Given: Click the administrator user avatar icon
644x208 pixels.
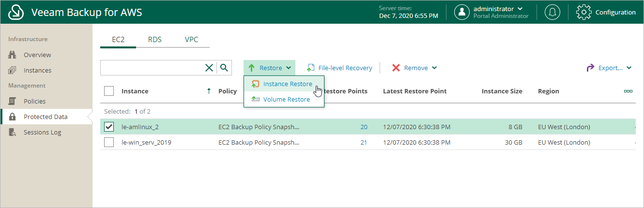Looking at the screenshot, I should 462,12.
